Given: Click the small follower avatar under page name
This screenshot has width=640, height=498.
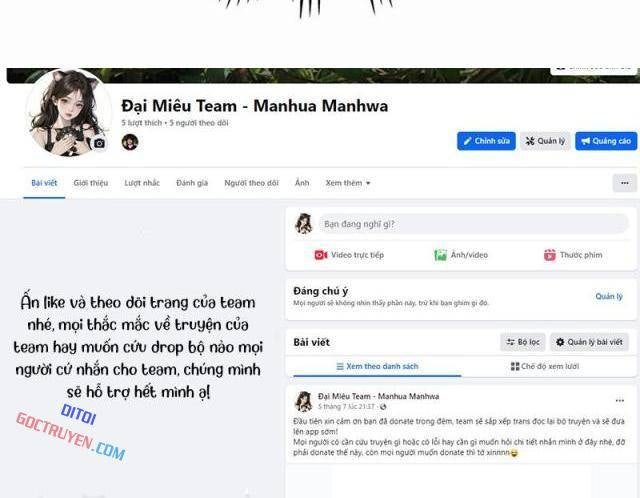Looking at the screenshot, I should 130,142.
